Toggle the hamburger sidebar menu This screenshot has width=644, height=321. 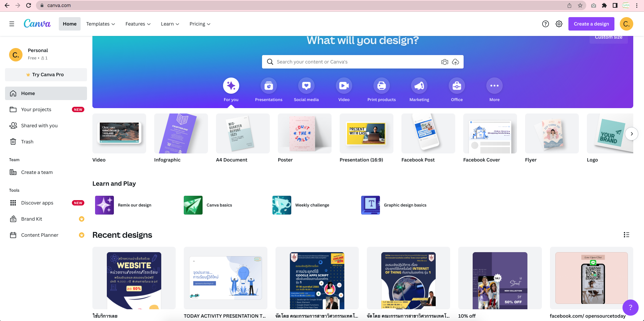point(12,24)
